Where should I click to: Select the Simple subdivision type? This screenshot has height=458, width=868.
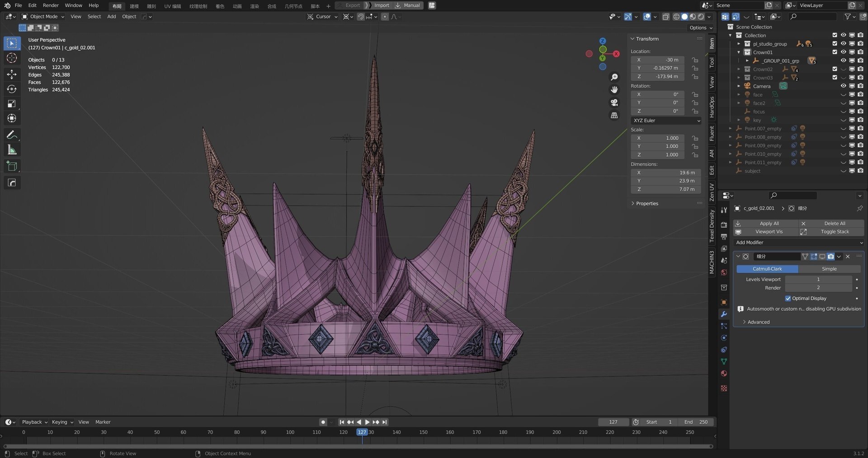pos(829,269)
